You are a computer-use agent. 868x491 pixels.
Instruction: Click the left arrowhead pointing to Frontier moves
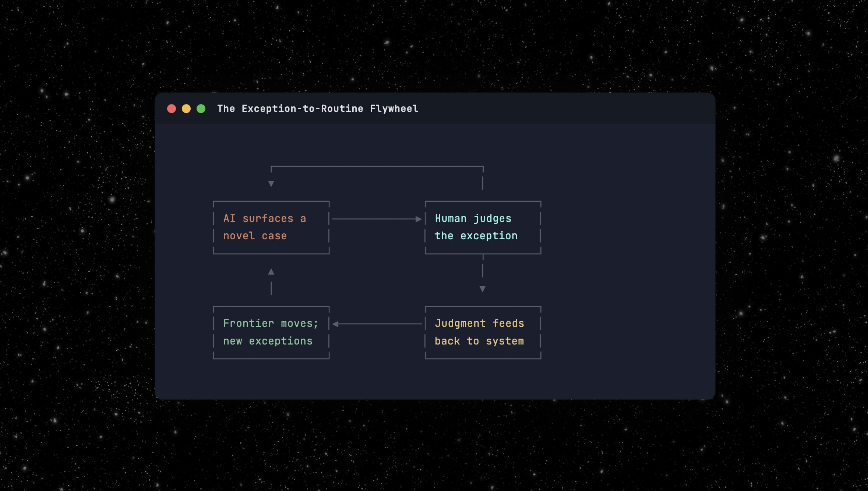click(x=335, y=324)
